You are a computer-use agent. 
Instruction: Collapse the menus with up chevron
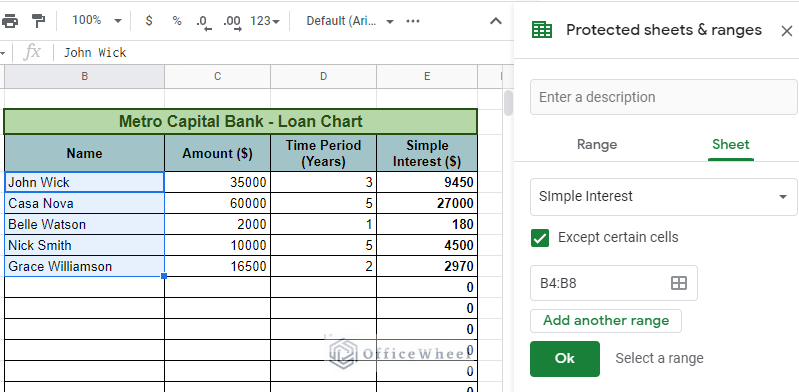click(x=495, y=21)
